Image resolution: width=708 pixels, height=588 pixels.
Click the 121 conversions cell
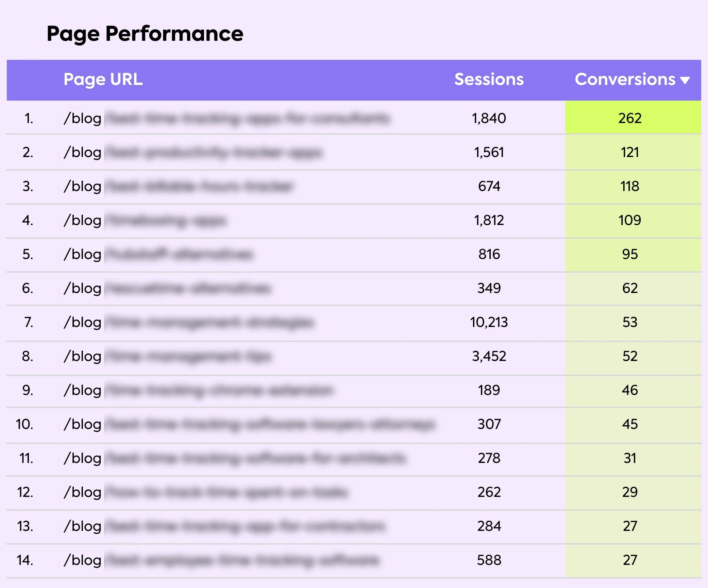coord(630,152)
